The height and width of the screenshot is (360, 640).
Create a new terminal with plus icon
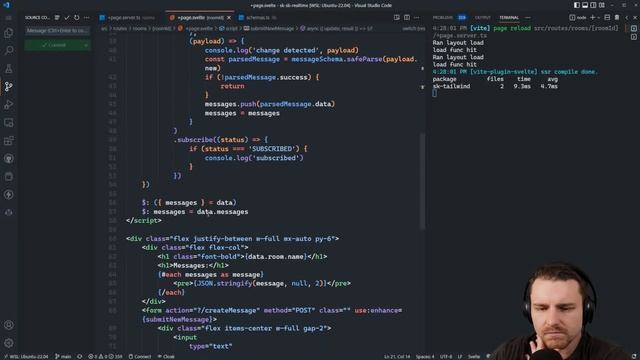point(593,18)
